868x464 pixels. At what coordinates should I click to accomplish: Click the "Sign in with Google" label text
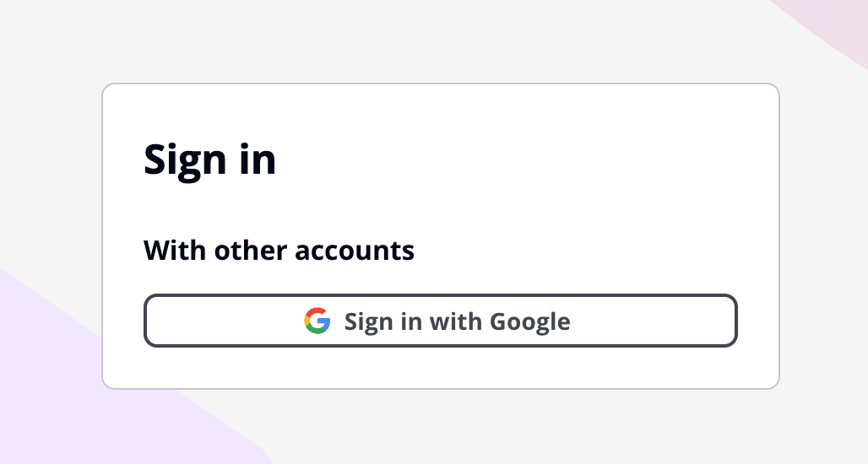point(457,321)
